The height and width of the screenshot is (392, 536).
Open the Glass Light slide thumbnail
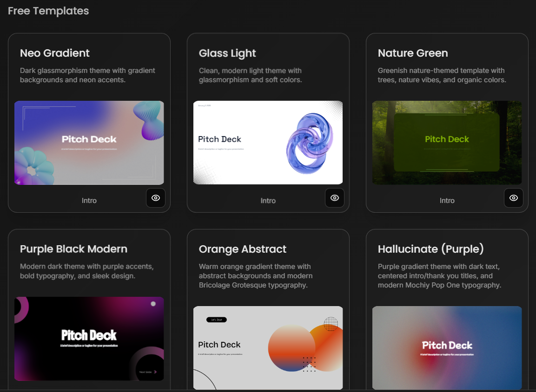pos(268,143)
